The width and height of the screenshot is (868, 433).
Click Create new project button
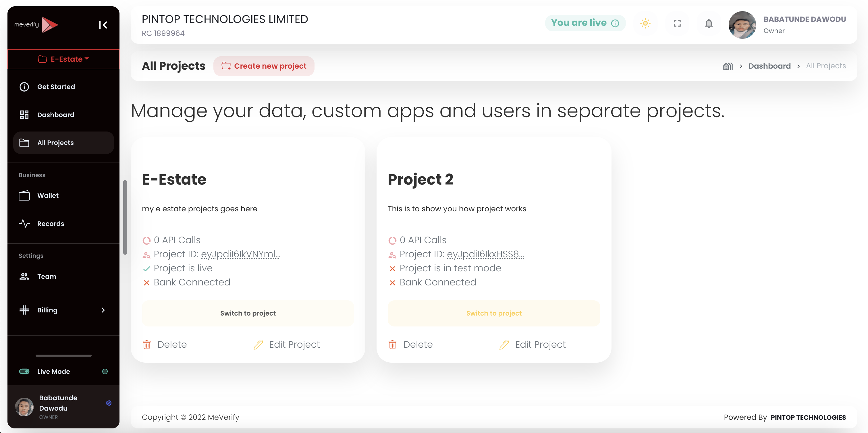click(264, 66)
